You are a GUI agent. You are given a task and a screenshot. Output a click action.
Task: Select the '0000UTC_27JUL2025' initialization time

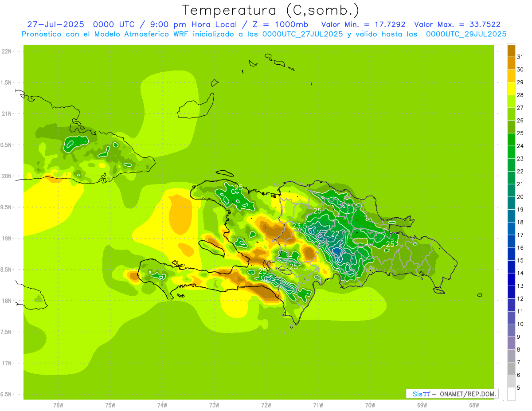[303, 34]
